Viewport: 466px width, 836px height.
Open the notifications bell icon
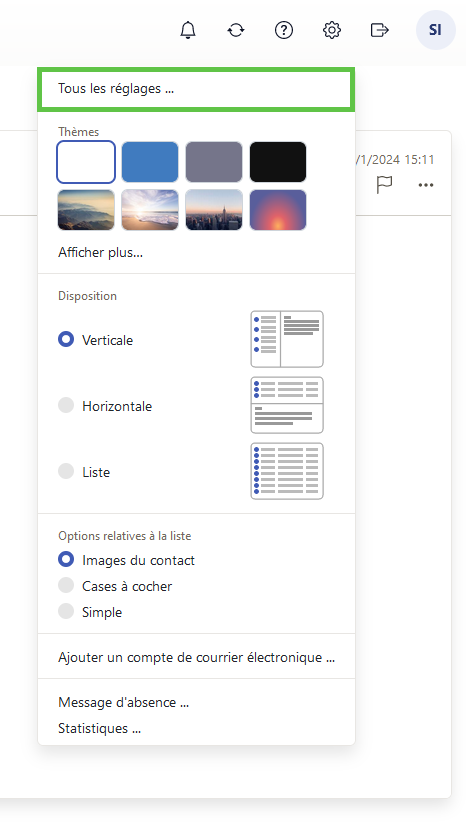[x=188, y=30]
